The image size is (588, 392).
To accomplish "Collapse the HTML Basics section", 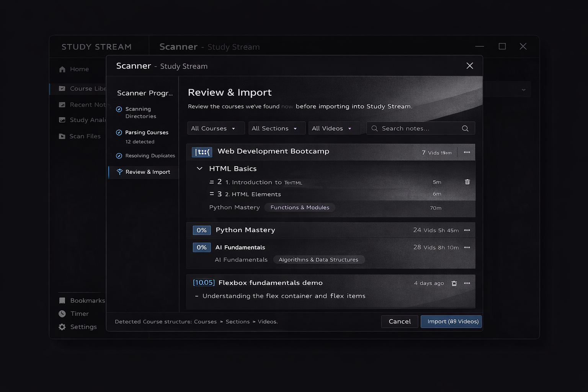I will tap(199, 168).
